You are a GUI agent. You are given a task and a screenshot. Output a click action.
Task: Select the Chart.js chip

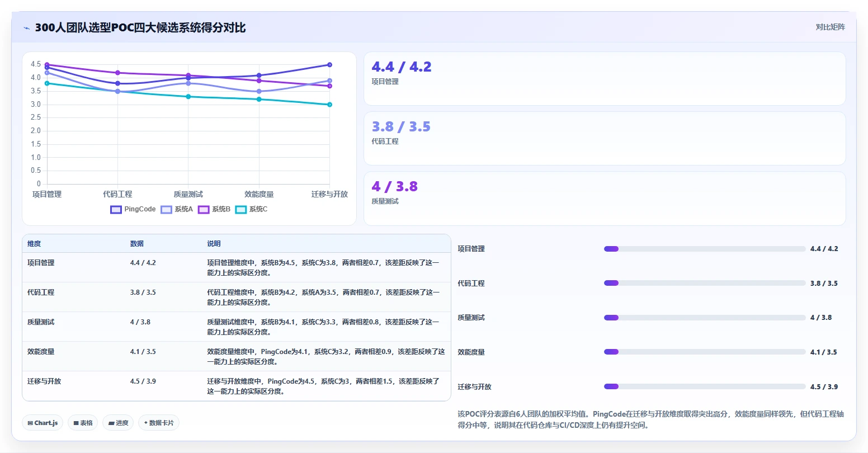[43, 423]
